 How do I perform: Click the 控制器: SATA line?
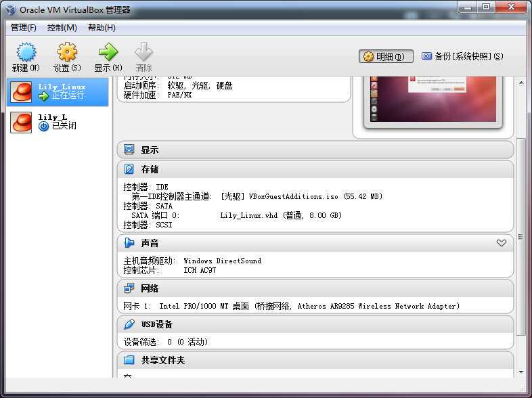pyautogui.click(x=148, y=206)
